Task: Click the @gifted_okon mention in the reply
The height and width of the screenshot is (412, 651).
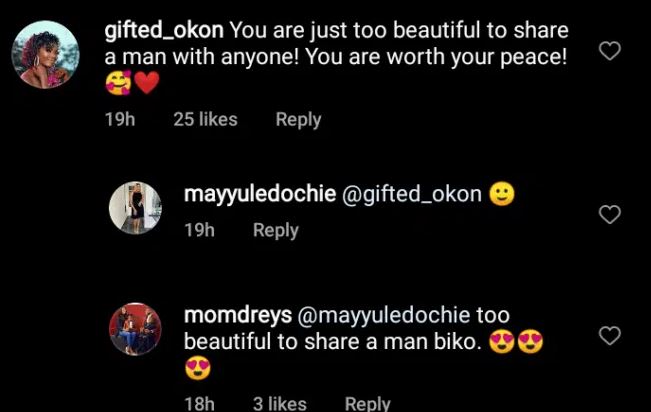Action: (x=413, y=195)
